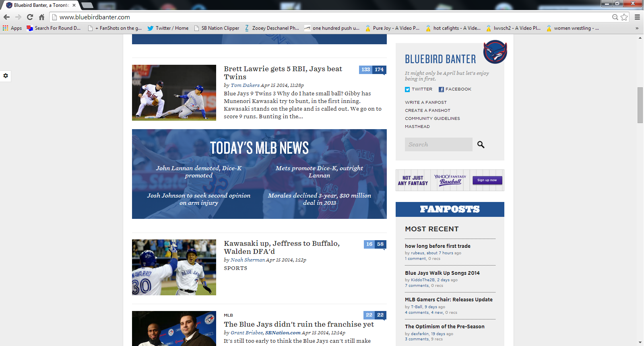Open the Chrome menu hamburger icon
Image resolution: width=644 pixels, height=346 pixels.
tap(637, 17)
